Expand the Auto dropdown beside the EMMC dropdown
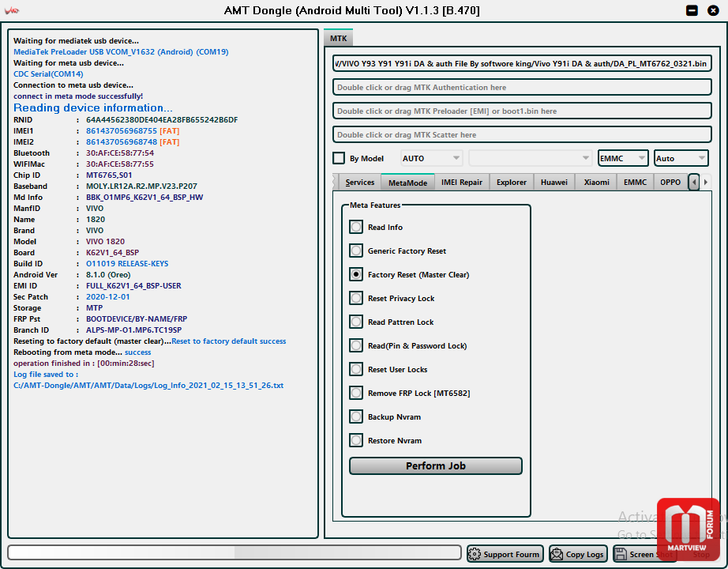Viewport: 728px width, 569px height. pos(681,158)
